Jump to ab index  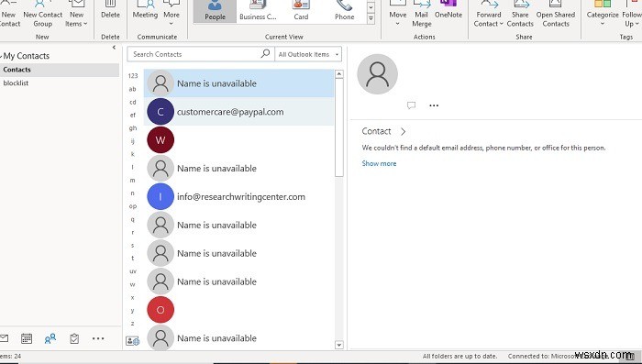pos(133,89)
